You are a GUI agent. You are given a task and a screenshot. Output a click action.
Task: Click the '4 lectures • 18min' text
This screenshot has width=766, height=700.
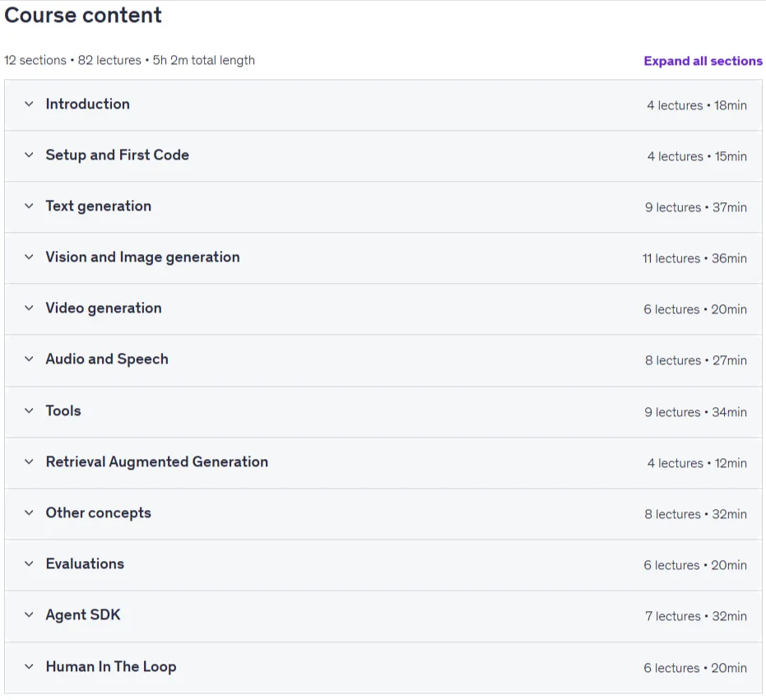click(x=697, y=105)
